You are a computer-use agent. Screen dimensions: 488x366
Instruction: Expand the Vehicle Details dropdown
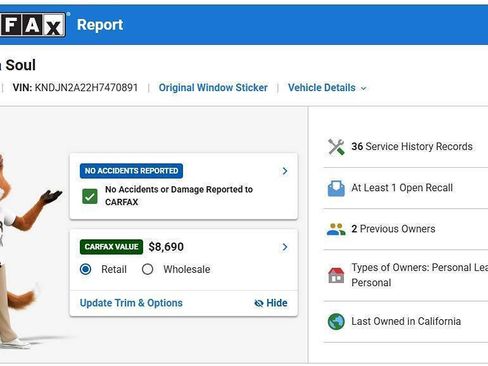click(327, 88)
